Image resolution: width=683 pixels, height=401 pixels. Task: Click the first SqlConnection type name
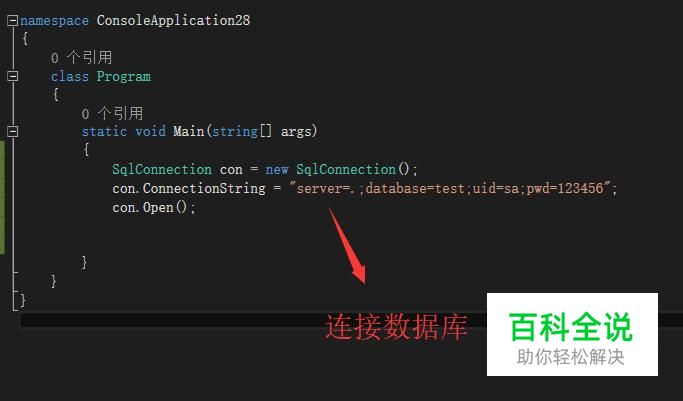[162, 169]
